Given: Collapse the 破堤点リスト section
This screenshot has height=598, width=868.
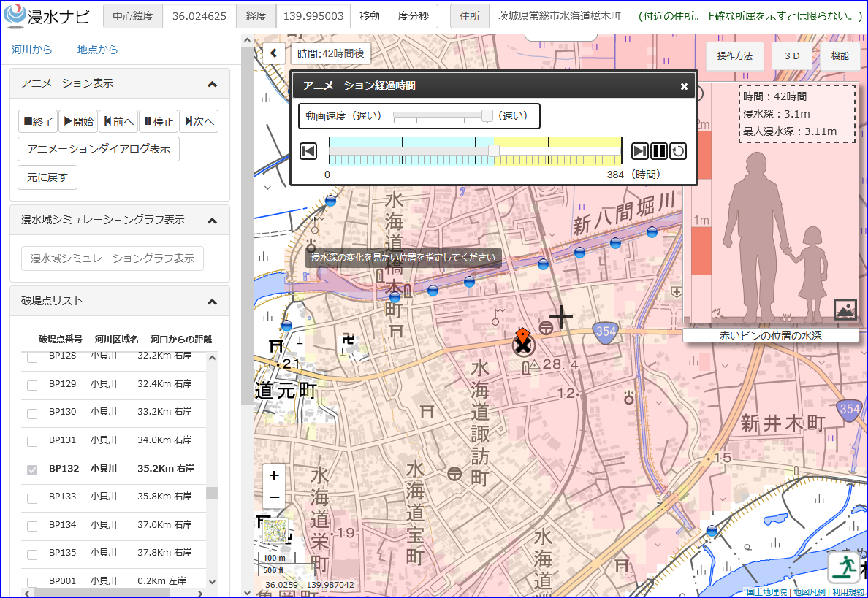Looking at the screenshot, I should pyautogui.click(x=212, y=302).
